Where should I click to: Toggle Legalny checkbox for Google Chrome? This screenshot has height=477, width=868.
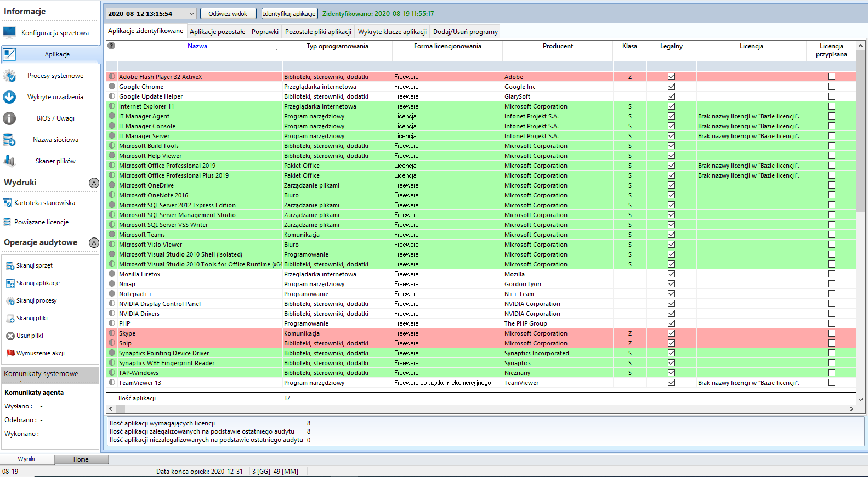pos(671,87)
